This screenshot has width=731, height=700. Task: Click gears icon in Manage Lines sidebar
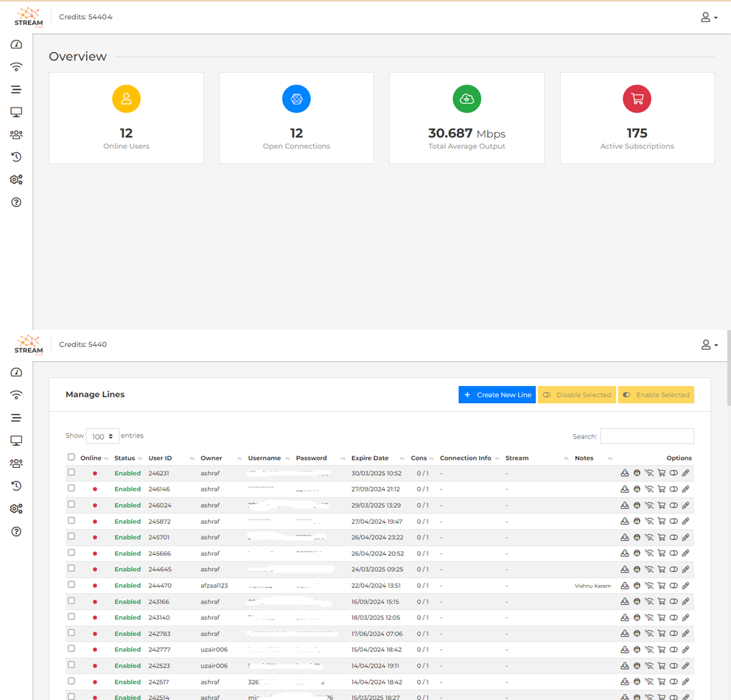16,508
